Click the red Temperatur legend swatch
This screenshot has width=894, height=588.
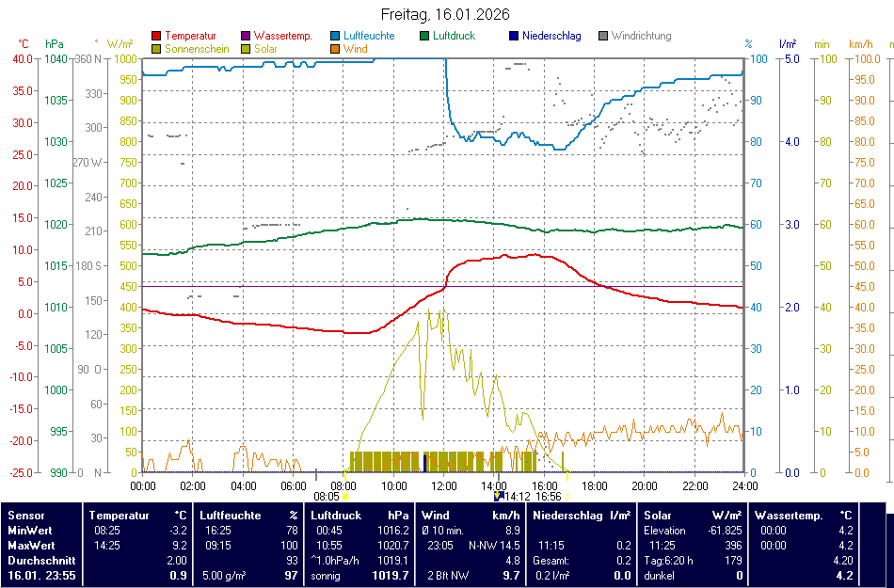click(x=156, y=37)
